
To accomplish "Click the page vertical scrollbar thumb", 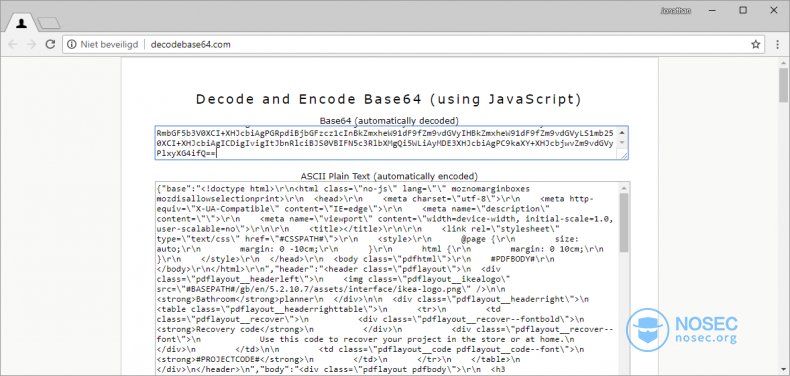I will tap(783, 86).
